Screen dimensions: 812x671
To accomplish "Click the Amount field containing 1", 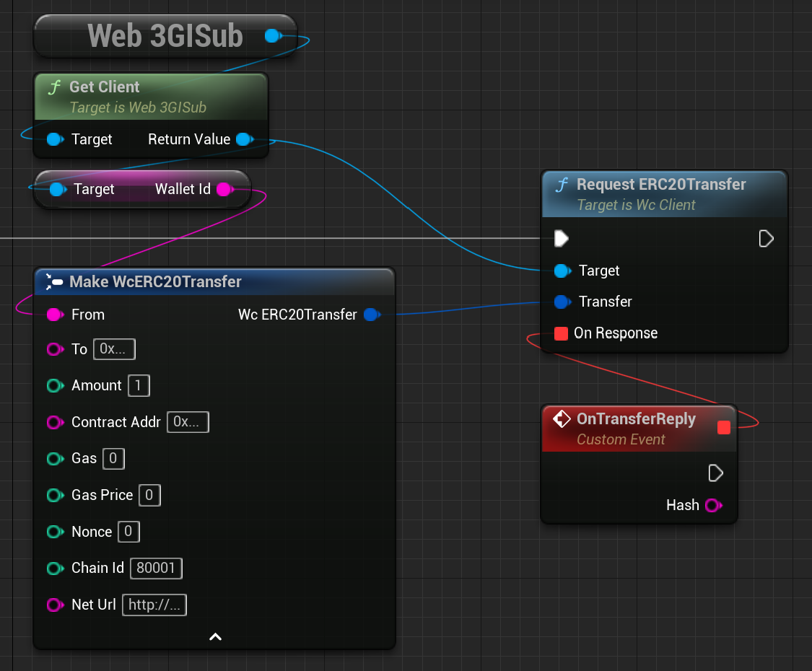I will pyautogui.click(x=139, y=385).
